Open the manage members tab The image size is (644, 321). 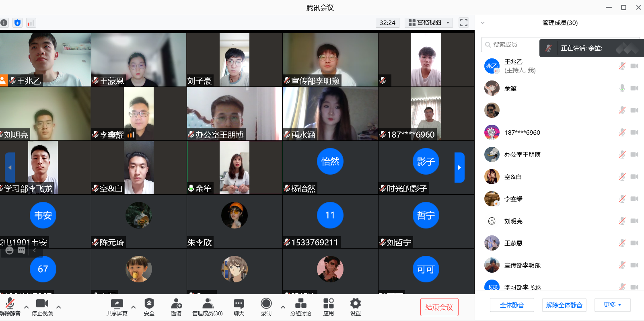coord(207,307)
